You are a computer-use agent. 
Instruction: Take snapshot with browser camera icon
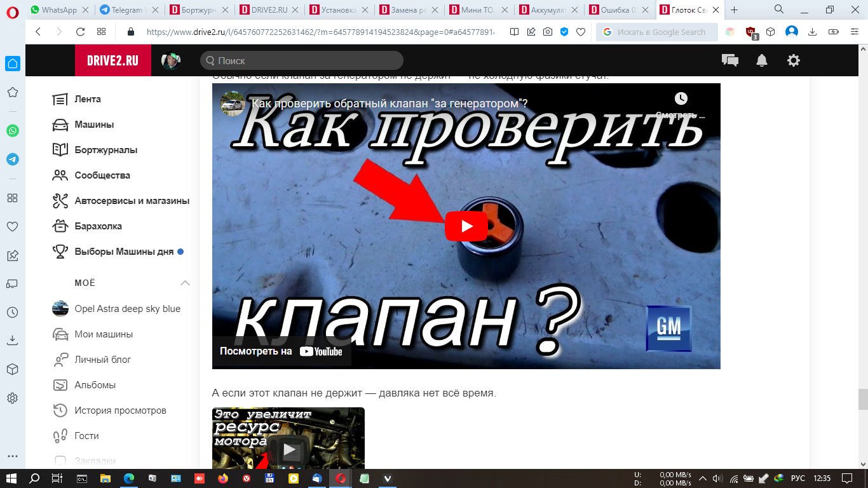pos(548,32)
